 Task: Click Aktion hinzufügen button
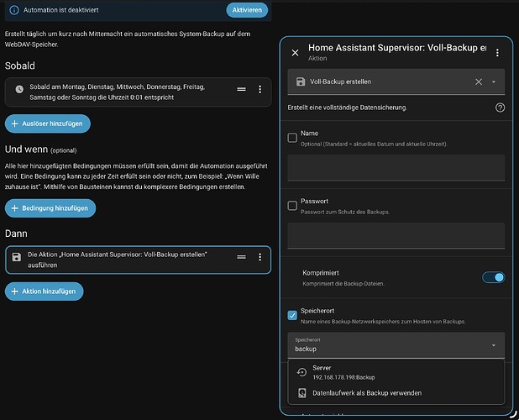click(44, 291)
